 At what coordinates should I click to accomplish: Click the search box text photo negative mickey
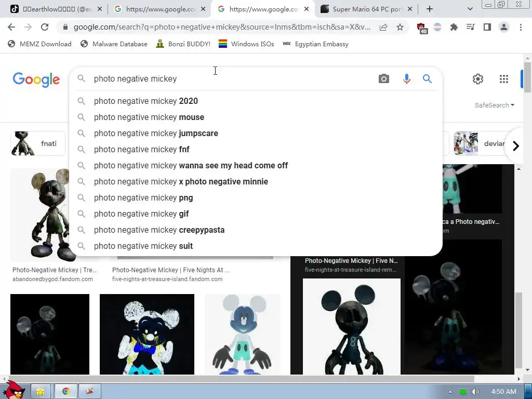pyautogui.click(x=136, y=79)
